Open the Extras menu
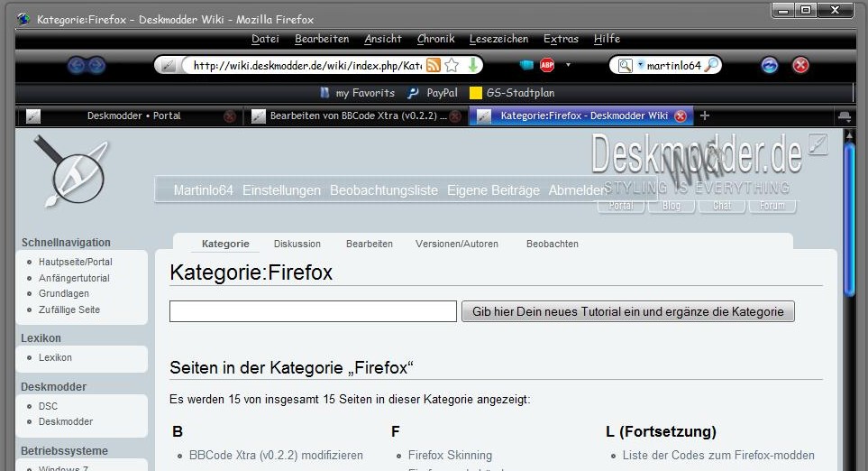868x471 pixels. [x=561, y=39]
